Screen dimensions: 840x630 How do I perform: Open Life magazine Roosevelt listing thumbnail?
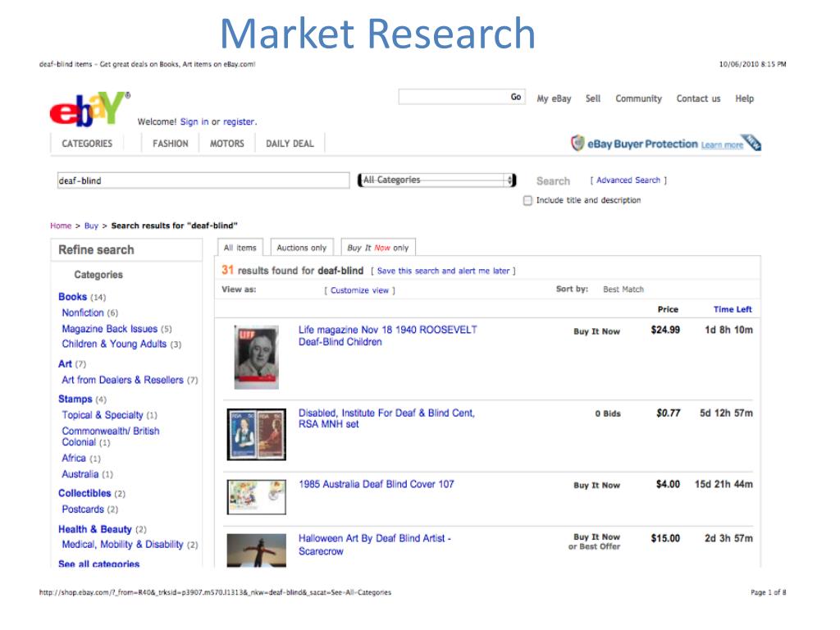click(x=257, y=357)
